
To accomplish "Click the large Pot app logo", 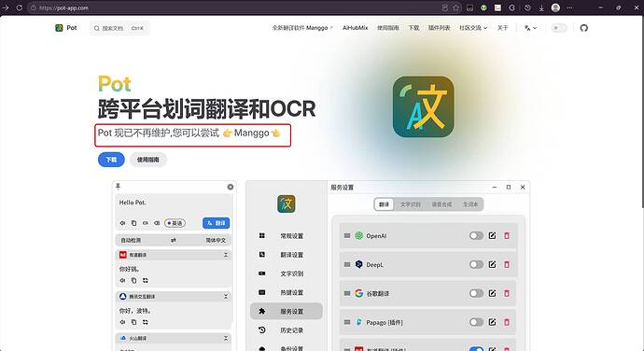I will tap(423, 106).
